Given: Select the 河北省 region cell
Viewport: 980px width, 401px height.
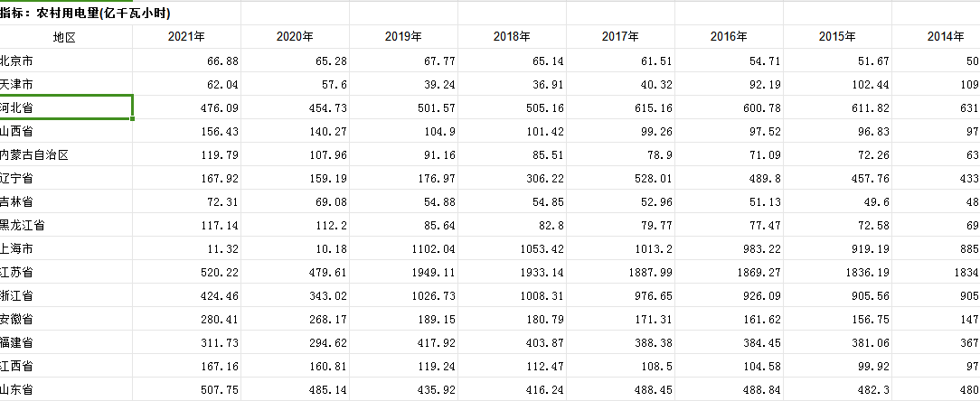Looking at the screenshot, I should [66, 107].
